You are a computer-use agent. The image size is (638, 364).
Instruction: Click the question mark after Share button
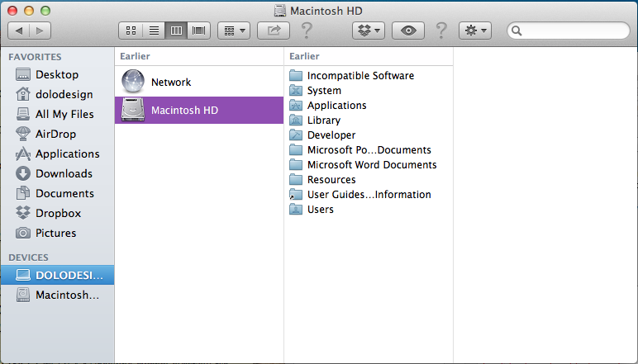tap(307, 31)
